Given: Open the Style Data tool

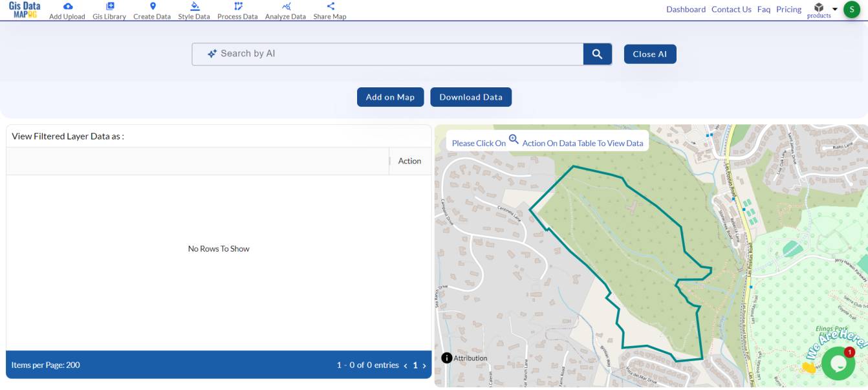Looking at the screenshot, I should (x=195, y=10).
